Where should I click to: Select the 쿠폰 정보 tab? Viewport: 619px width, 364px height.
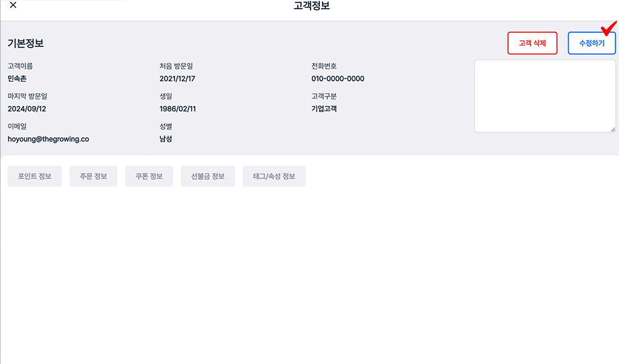tap(149, 176)
